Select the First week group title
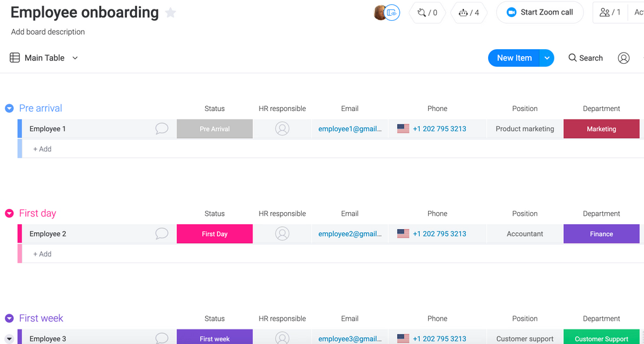Image resolution: width=644 pixels, height=344 pixels. pyautogui.click(x=41, y=319)
